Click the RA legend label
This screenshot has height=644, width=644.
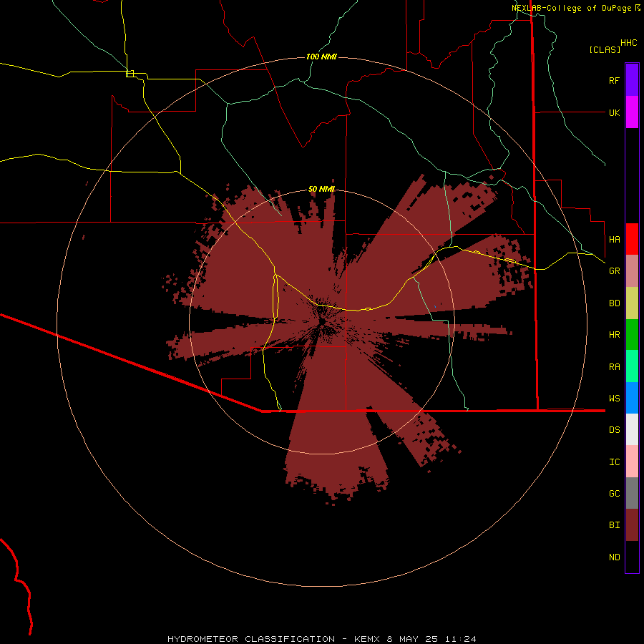(614, 366)
